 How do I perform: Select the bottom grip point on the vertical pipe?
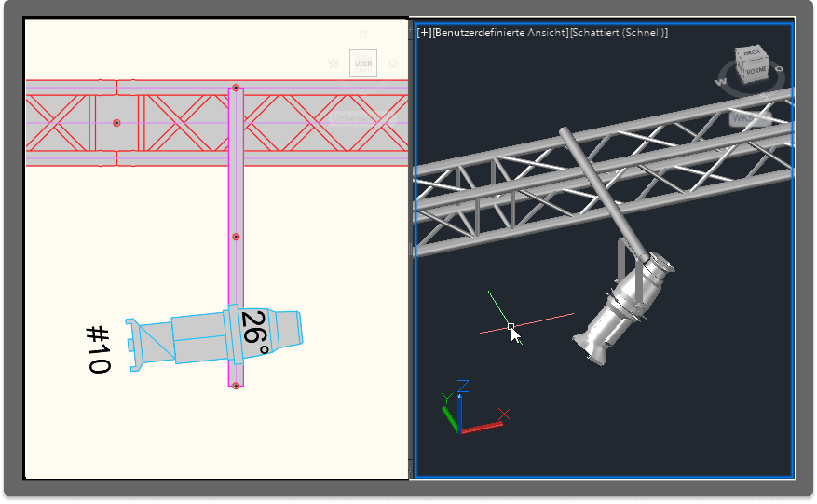tap(236, 385)
